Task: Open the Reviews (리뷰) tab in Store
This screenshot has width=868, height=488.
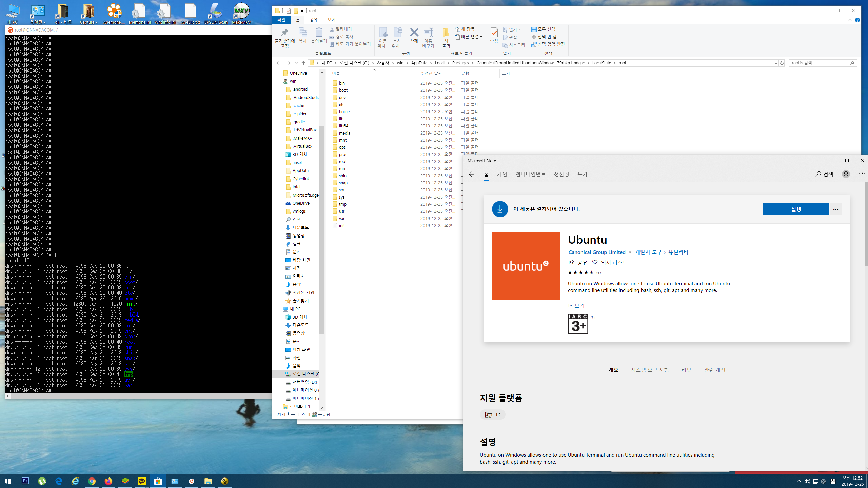Action: 686,370
